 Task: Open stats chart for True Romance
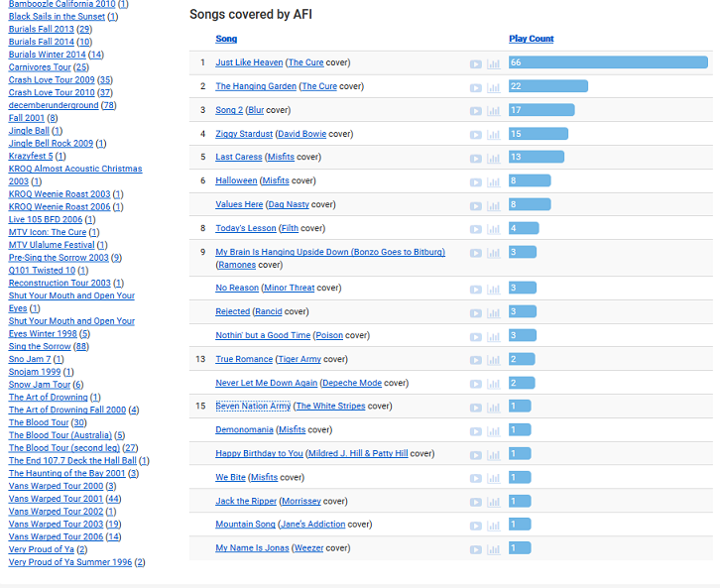[494, 360]
